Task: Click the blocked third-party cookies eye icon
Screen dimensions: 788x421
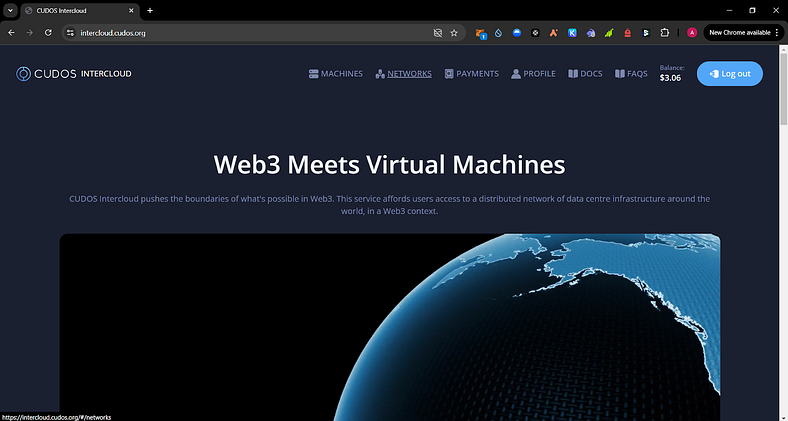Action: (438, 33)
